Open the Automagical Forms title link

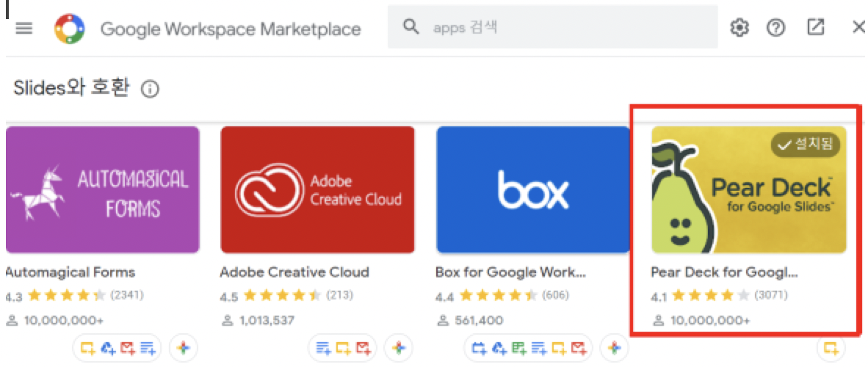coord(70,272)
